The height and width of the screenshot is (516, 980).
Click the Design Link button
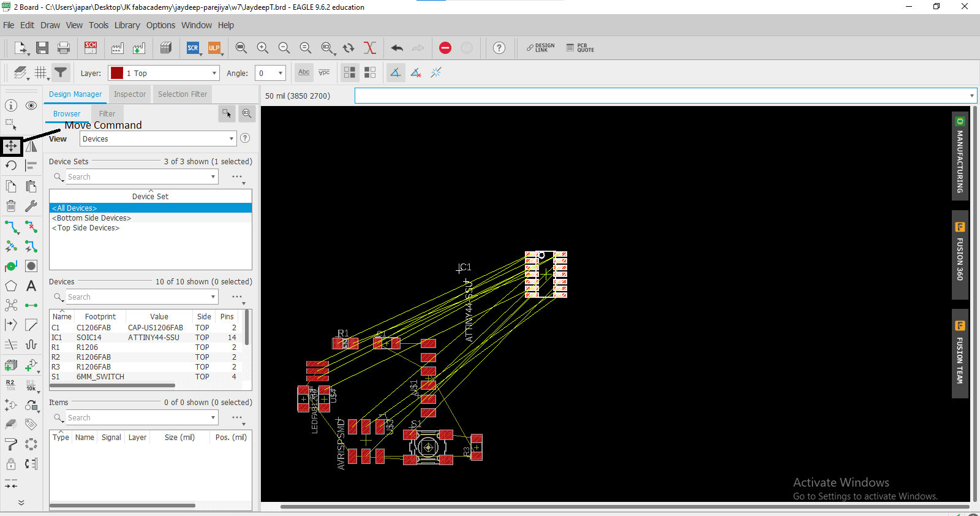click(541, 48)
